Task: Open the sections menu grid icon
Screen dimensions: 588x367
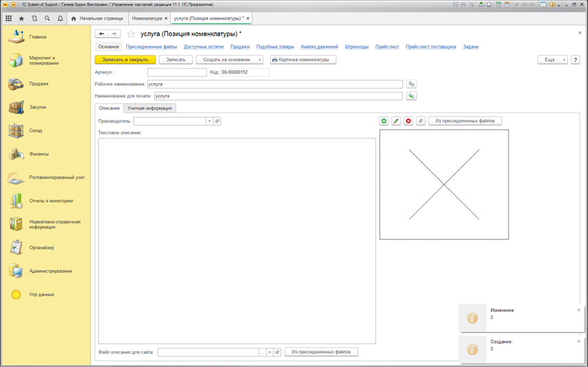Action: click(x=8, y=19)
